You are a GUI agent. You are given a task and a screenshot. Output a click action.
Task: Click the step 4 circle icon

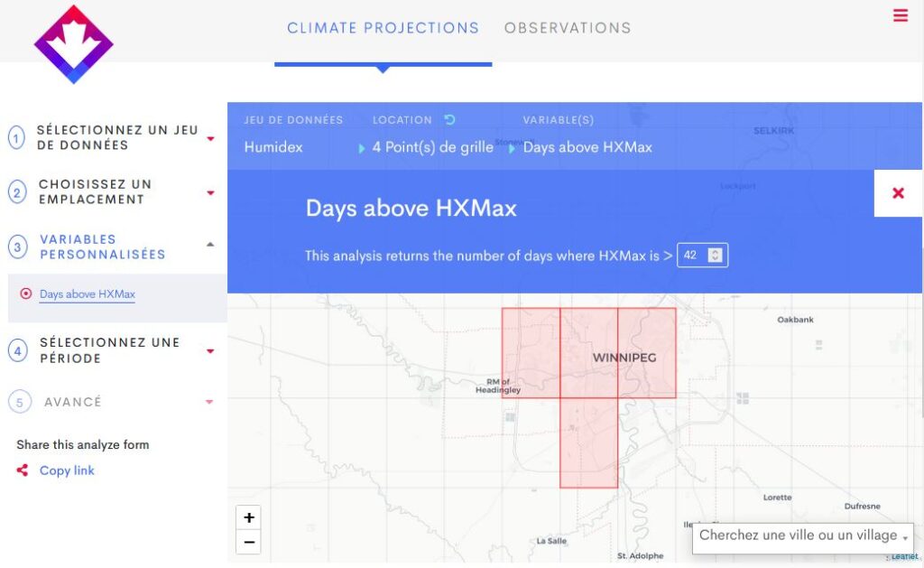tap(18, 351)
